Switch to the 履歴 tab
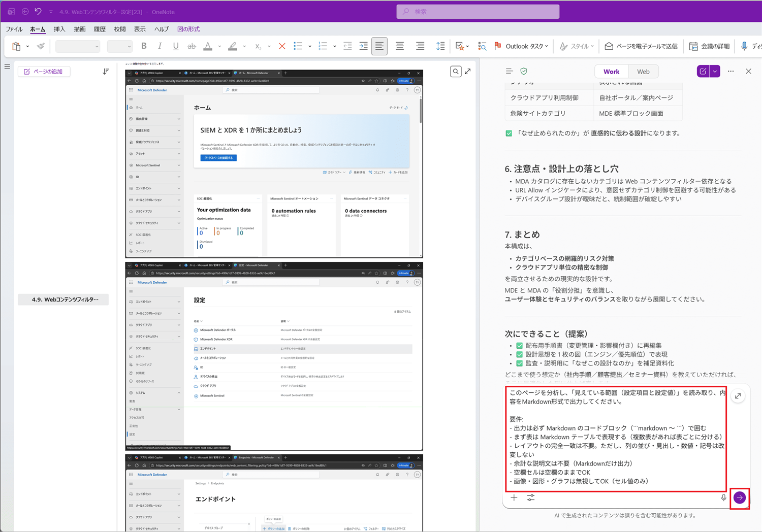 coord(100,29)
